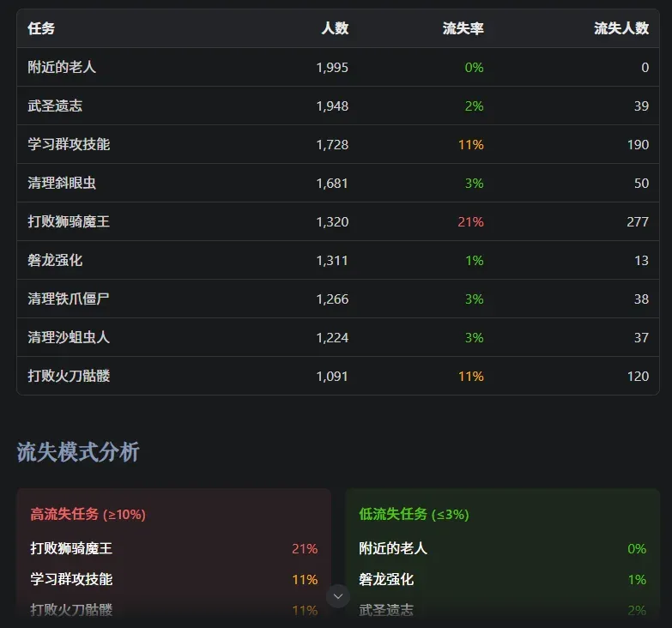Image resolution: width=672 pixels, height=628 pixels.
Task: Sort by the 流失人数 column header
Action: [x=621, y=28]
